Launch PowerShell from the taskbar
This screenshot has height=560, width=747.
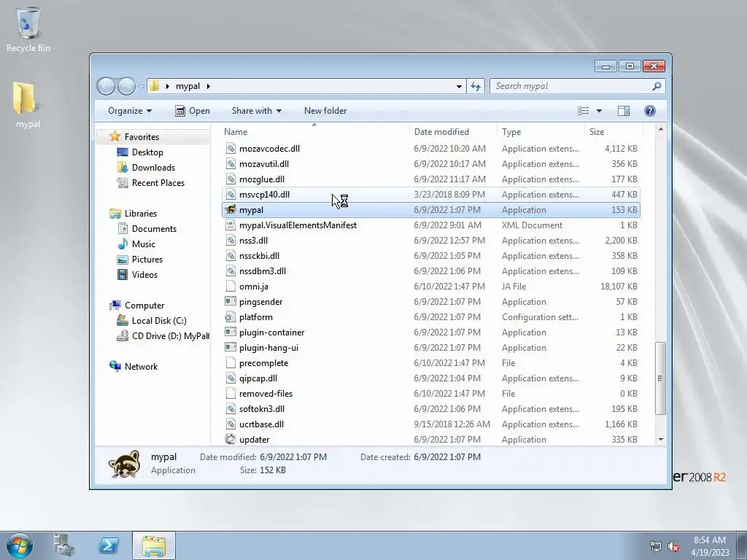(x=109, y=545)
